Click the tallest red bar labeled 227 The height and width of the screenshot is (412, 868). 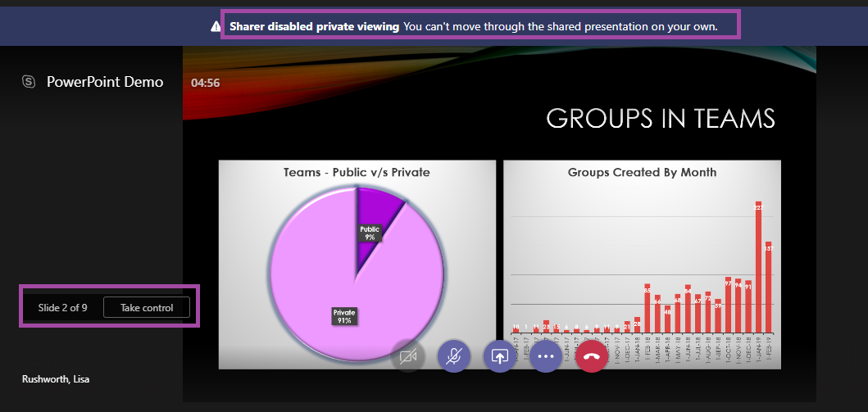coord(758,267)
